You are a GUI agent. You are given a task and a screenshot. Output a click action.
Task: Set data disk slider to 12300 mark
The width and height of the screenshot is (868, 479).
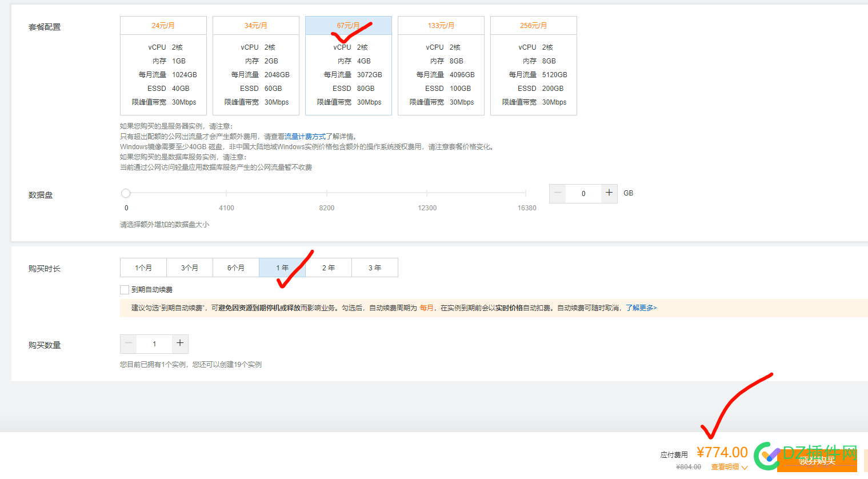[x=427, y=193]
